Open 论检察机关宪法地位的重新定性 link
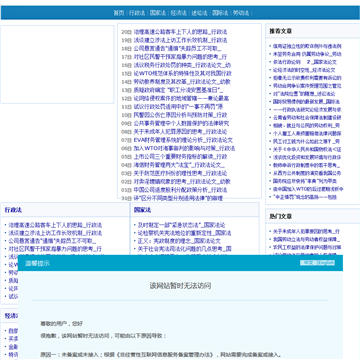The height and width of the screenshot is (360, 360). (185, 233)
